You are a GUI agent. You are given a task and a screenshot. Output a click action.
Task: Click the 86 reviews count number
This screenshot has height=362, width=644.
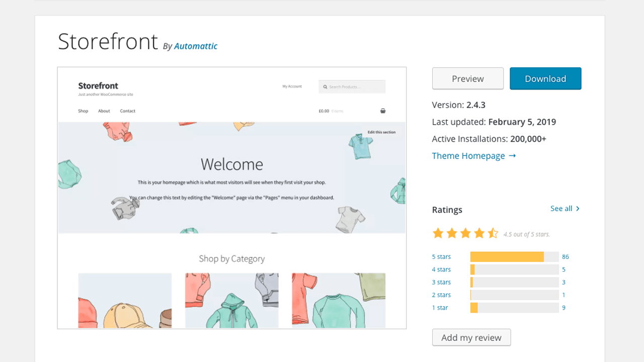click(566, 257)
